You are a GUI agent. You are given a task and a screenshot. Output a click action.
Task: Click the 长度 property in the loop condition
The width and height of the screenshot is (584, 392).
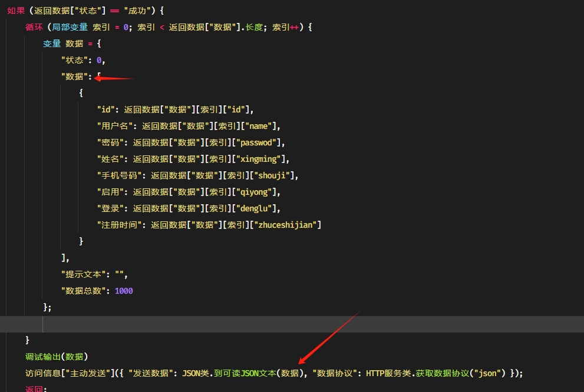[254, 27]
